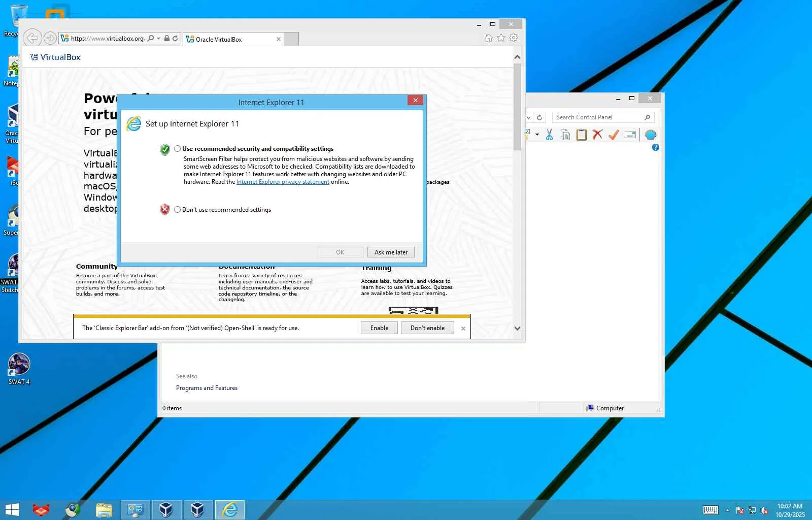Open the VirtualBox taskbar button beside Internet Explorer

click(197, 510)
